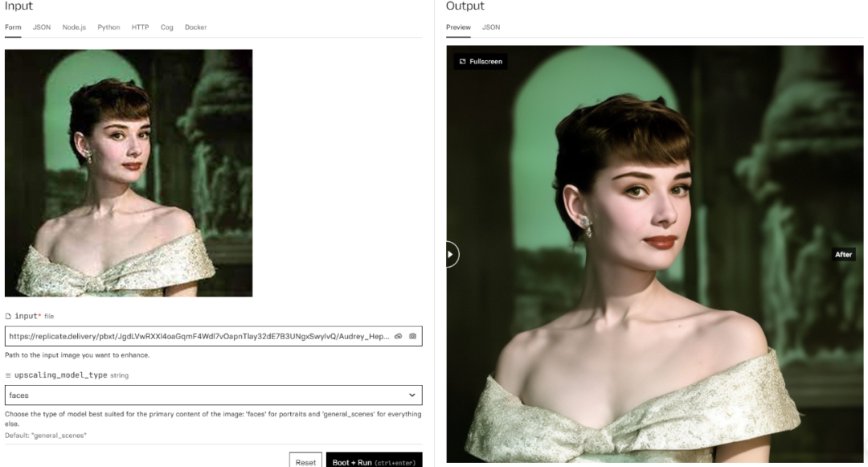Click the Audrey Hepburn input image thumbnail

click(129, 173)
